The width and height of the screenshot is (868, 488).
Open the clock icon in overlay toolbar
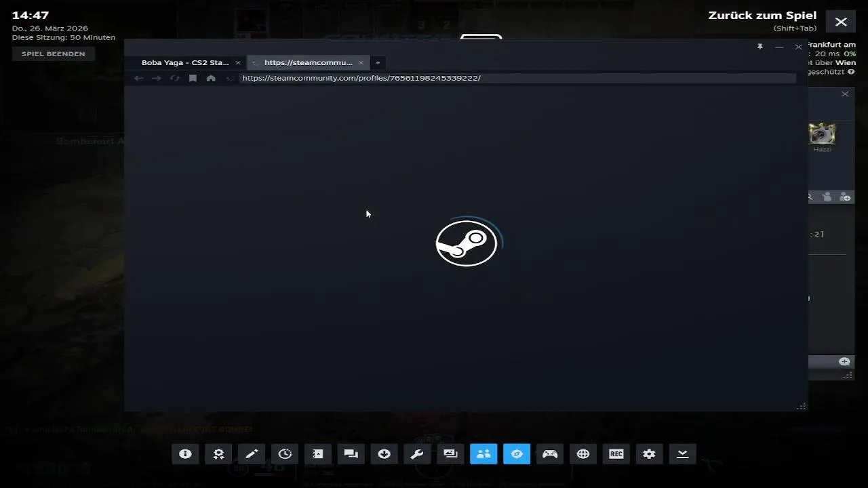pyautogui.click(x=285, y=454)
